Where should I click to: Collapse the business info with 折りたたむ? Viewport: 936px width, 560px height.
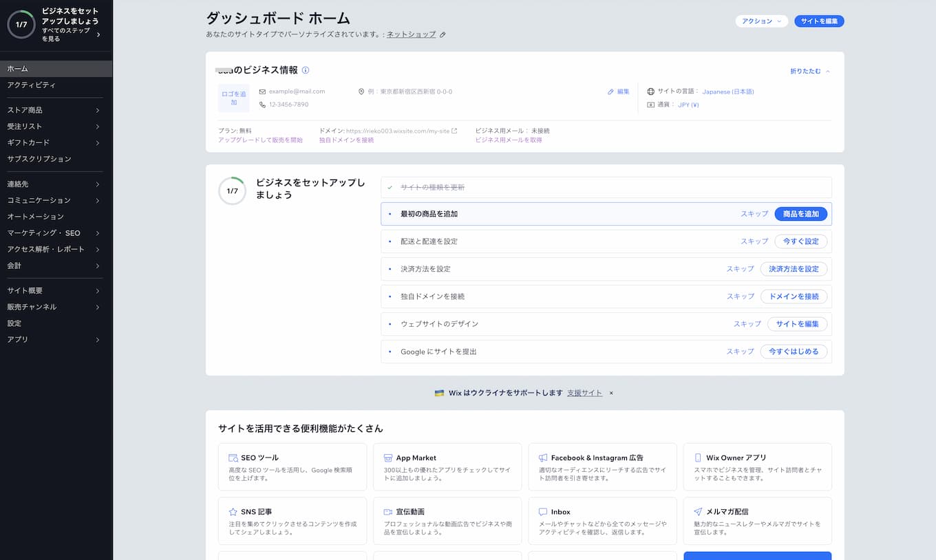pyautogui.click(x=810, y=71)
